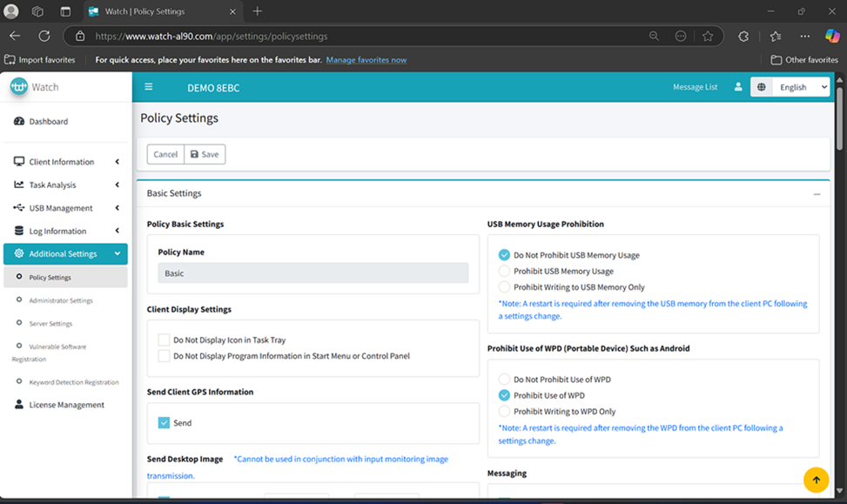The image size is (847, 504).
Task: Choose Prohibit Writing to WPD Only
Action: coord(504,412)
